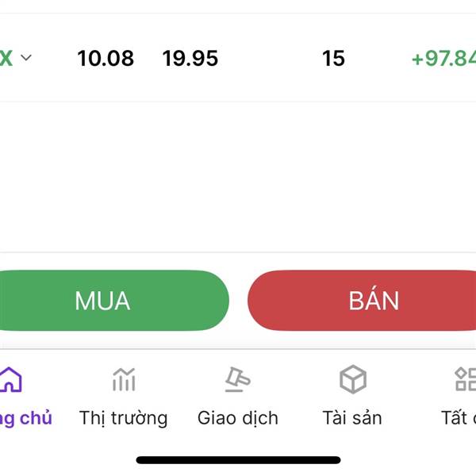Open the market chart icon
476x476 pixels.
tap(124, 379)
